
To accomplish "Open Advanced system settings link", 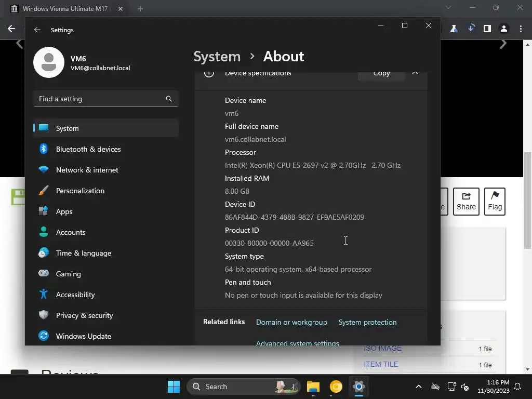I will pyautogui.click(x=298, y=343).
